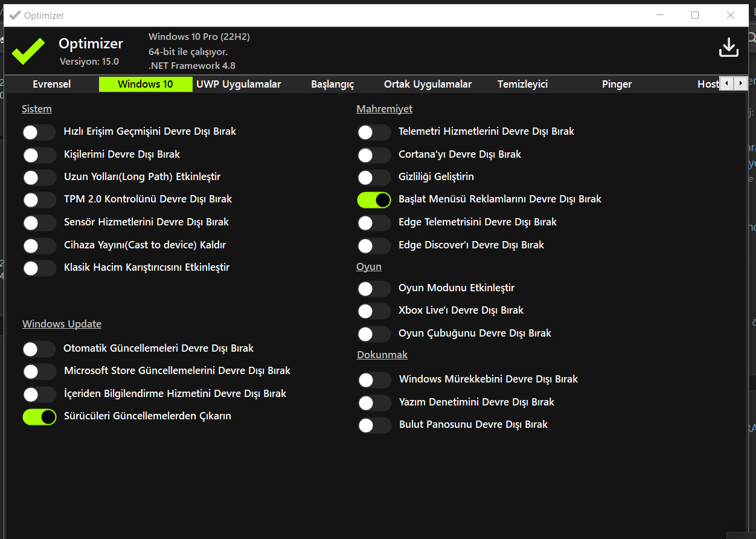
Task: Click the Versiyon: 15.0 label
Action: (x=89, y=61)
